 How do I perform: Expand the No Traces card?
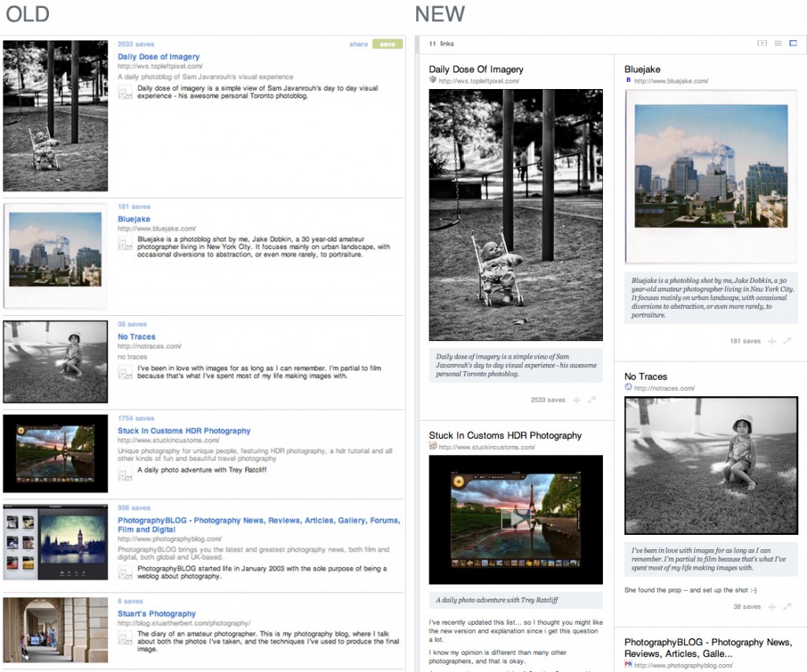click(x=787, y=607)
